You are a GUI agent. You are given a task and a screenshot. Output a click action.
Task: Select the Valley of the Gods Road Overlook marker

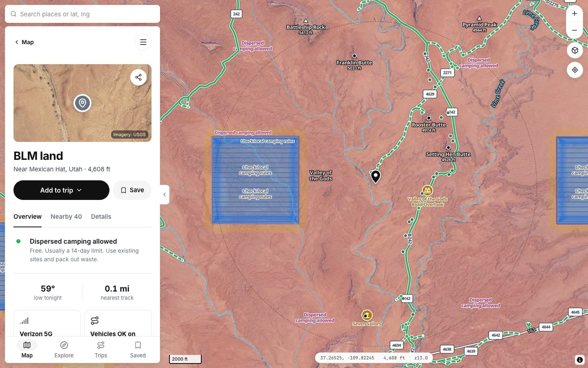(428, 191)
